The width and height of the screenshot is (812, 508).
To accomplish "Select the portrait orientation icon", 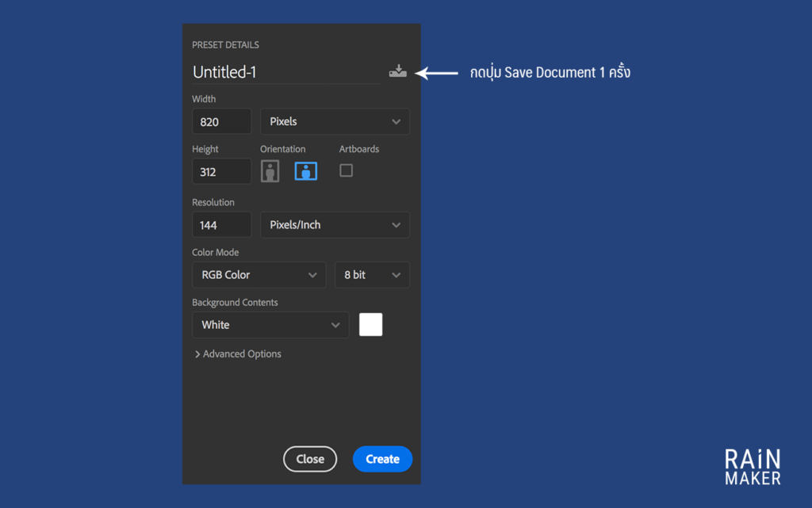I will point(271,171).
